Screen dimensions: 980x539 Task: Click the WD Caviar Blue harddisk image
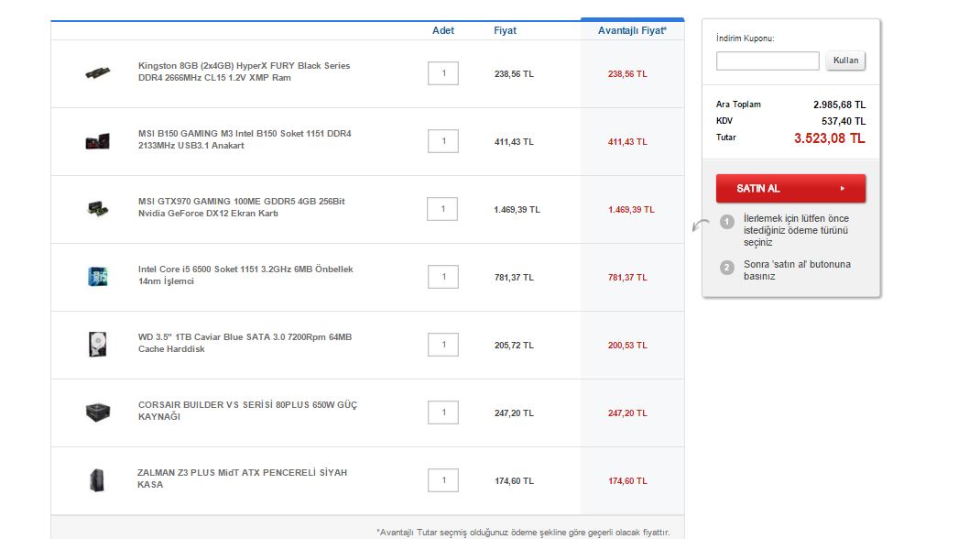click(x=97, y=344)
